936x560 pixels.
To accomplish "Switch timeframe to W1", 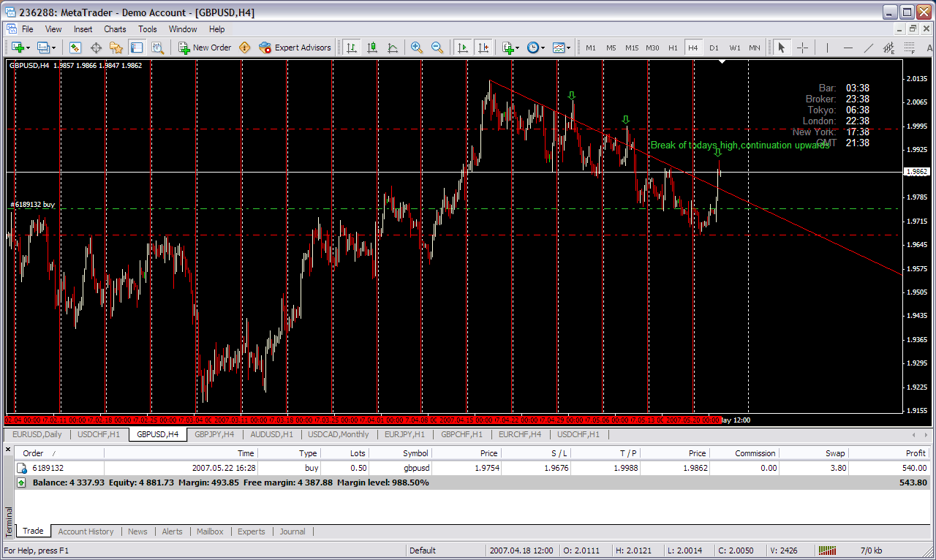I will [734, 48].
